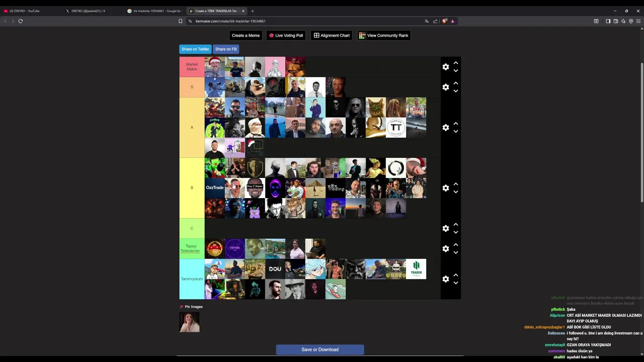Select yellow B tier label

click(x=192, y=188)
